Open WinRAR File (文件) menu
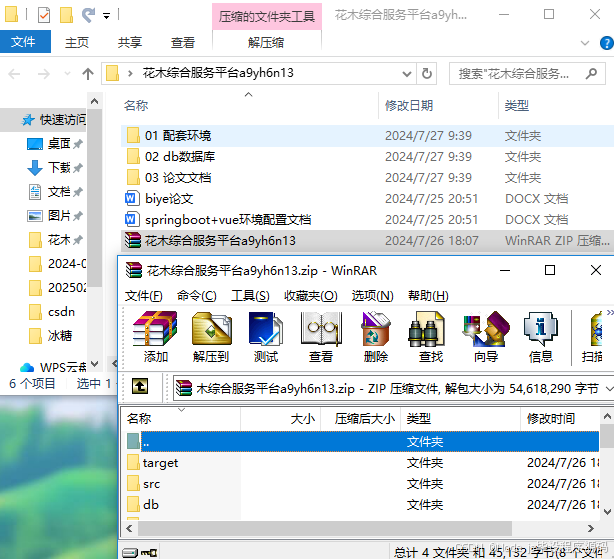The image size is (614, 559). point(143,296)
